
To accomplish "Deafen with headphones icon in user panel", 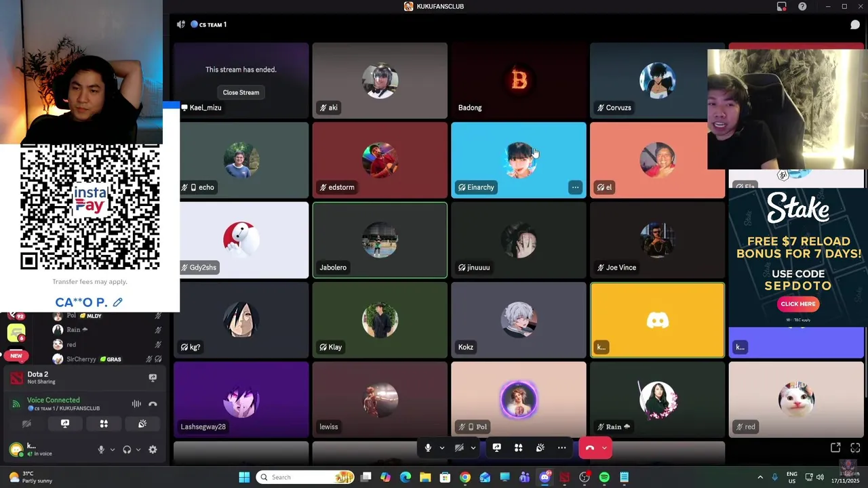I will coord(127,449).
